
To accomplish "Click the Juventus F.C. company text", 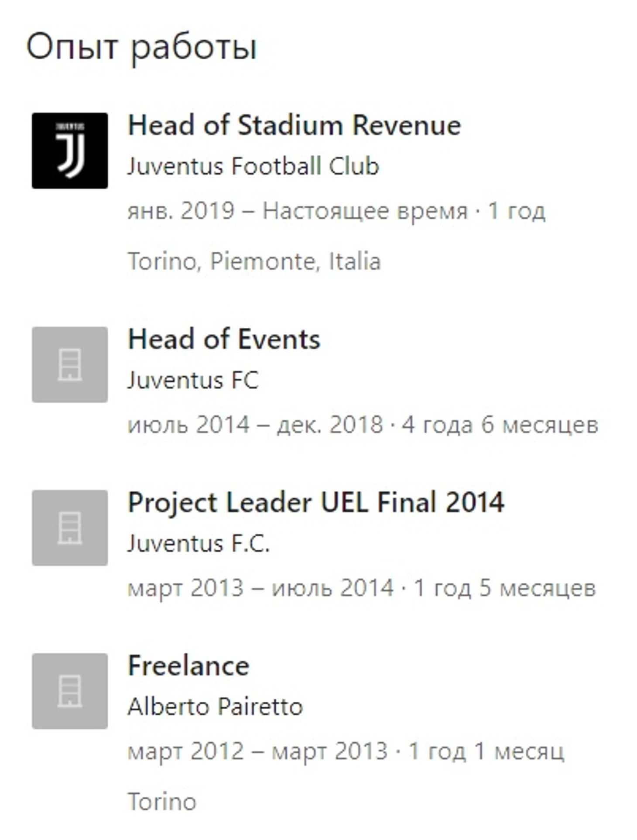I will click(x=199, y=543).
